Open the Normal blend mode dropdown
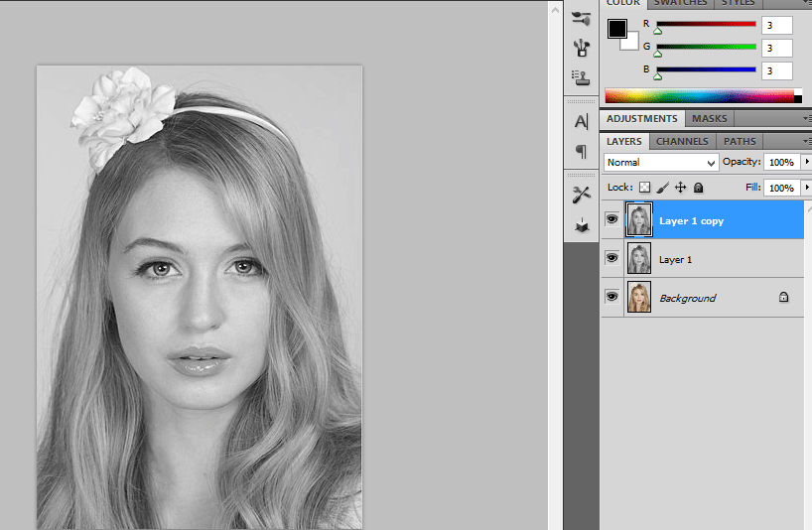The width and height of the screenshot is (812, 530). pos(661,163)
